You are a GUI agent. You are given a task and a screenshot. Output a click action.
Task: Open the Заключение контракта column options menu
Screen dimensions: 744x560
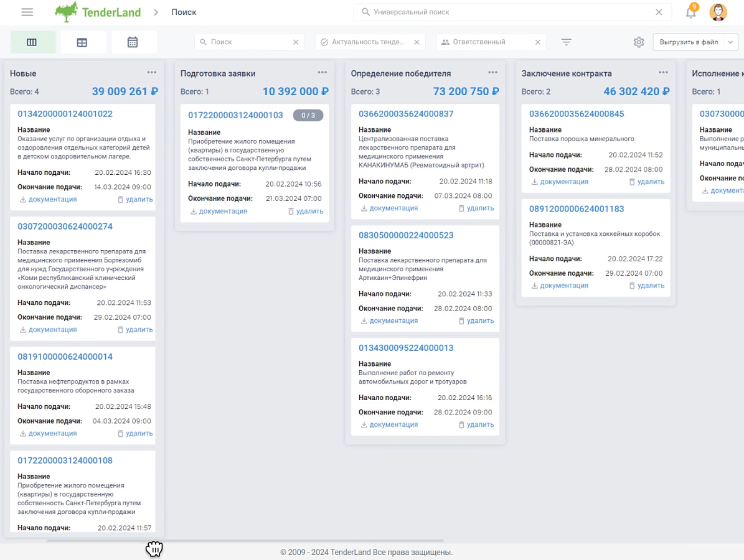[663, 73]
